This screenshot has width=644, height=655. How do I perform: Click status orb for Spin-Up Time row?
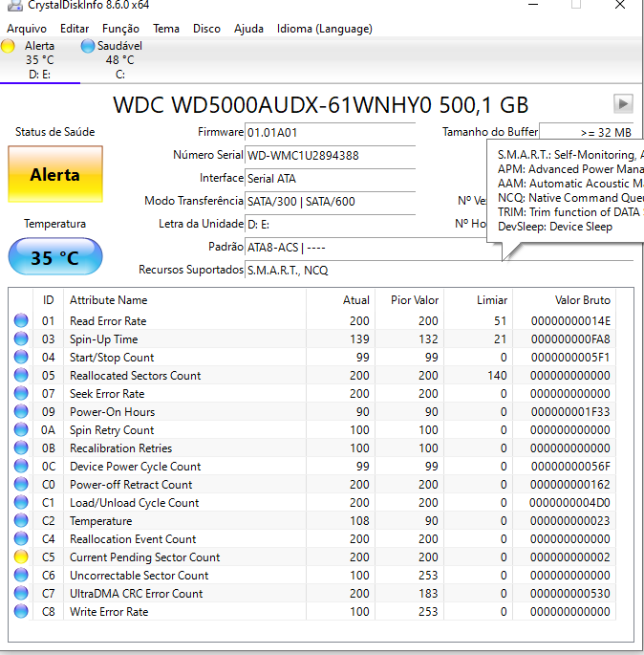[21, 338]
